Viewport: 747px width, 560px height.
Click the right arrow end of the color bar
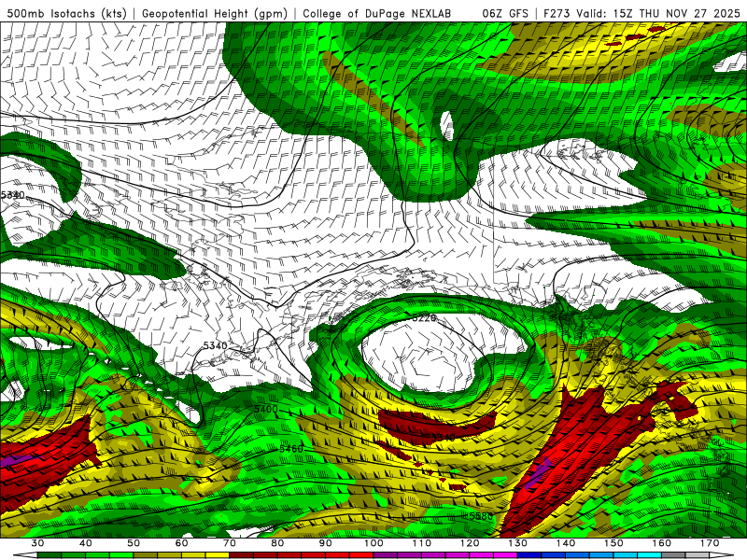pyautogui.click(x=721, y=554)
